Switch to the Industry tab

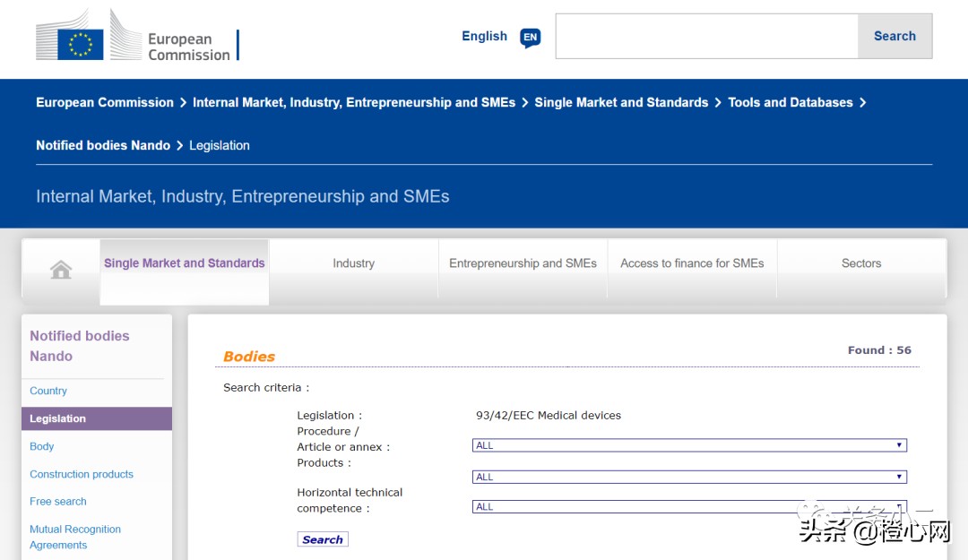click(x=353, y=263)
